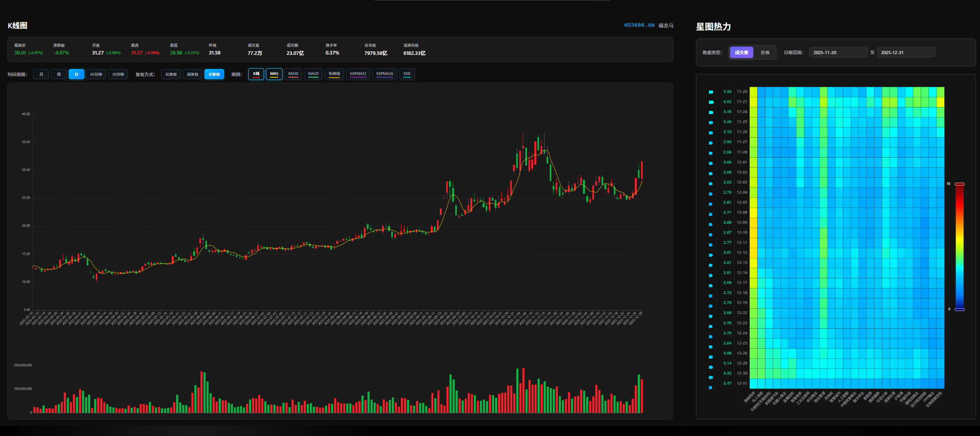Image resolution: width=980 pixels, height=436 pixels.
Task: Switch heatmap data type to 价格
Action: click(x=765, y=53)
